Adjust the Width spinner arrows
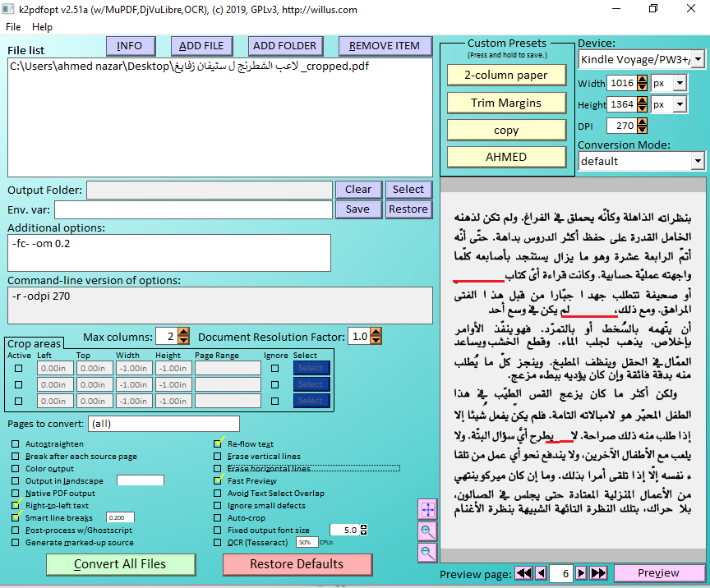710x588 pixels. (x=642, y=83)
